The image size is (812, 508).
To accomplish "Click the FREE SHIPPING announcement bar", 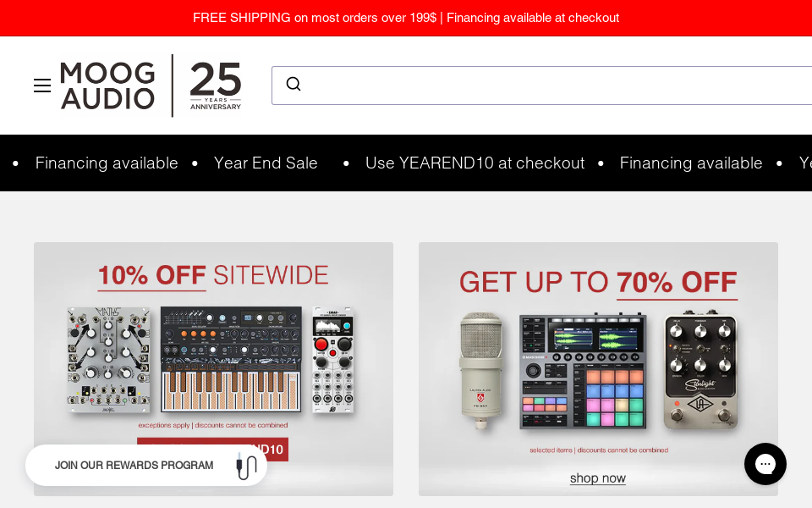I will coord(406,18).
